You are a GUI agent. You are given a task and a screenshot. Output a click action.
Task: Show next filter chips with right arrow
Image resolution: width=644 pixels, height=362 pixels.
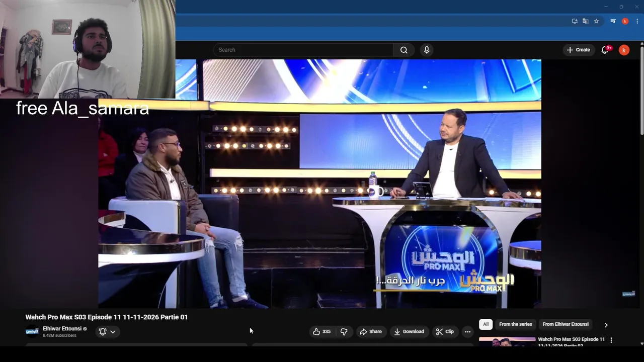[x=606, y=325]
